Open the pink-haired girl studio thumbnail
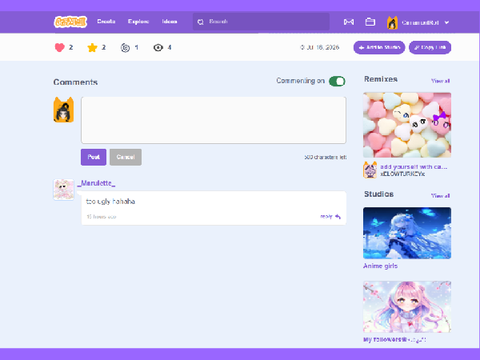Screen dimensions: 480x360 click(407, 307)
